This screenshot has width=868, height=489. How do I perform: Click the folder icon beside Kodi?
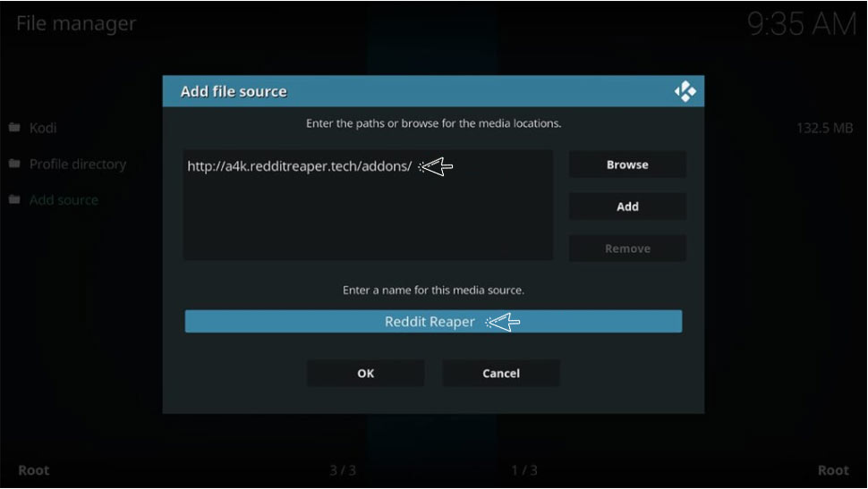coord(14,127)
